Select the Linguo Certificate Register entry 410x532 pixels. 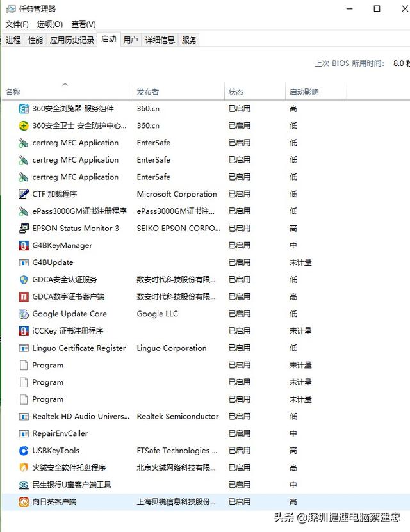(x=206, y=348)
